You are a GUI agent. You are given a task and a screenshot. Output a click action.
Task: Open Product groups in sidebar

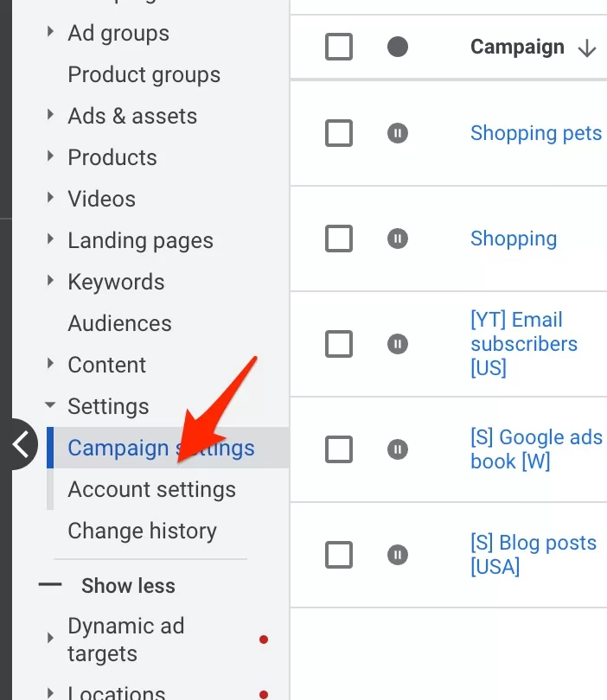(x=144, y=74)
